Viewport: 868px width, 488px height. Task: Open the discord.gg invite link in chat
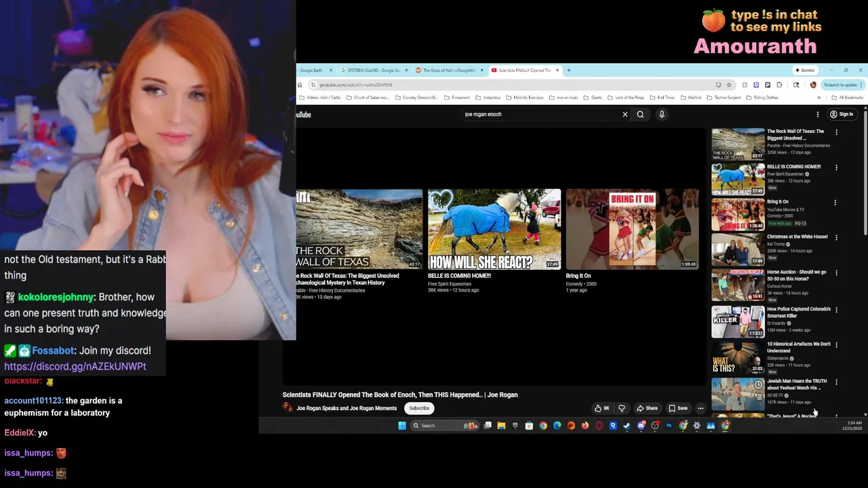(75, 367)
